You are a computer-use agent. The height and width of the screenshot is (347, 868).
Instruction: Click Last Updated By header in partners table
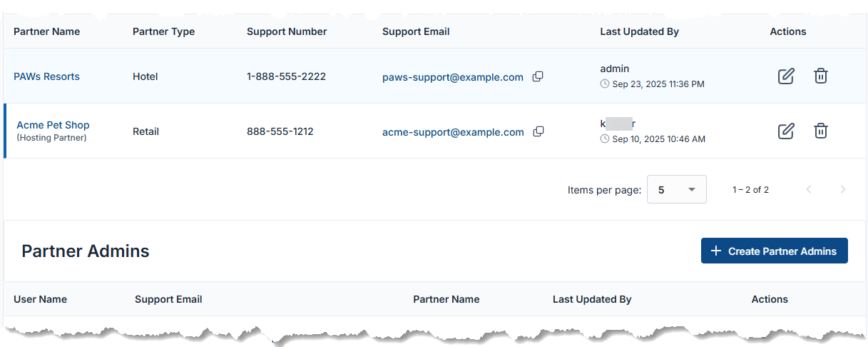tap(639, 31)
